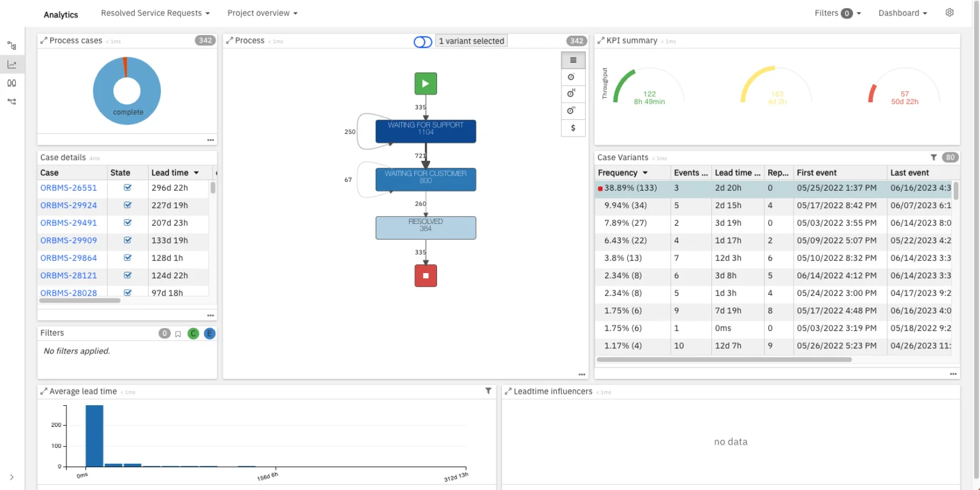Image resolution: width=980 pixels, height=490 pixels.
Task: Click the 1 variant selected button
Action: (x=471, y=41)
